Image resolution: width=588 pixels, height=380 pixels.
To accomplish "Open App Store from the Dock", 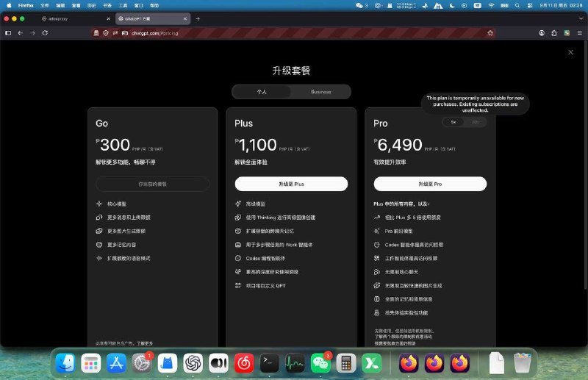I will (116, 363).
